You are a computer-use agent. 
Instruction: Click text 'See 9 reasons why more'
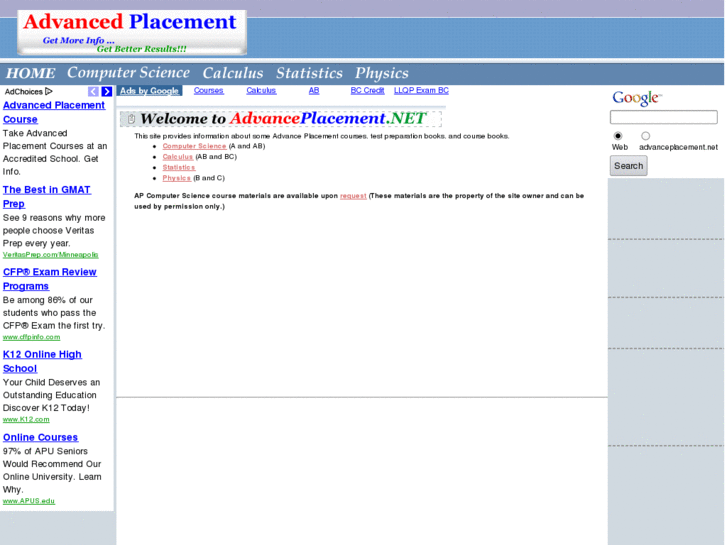coord(54,218)
